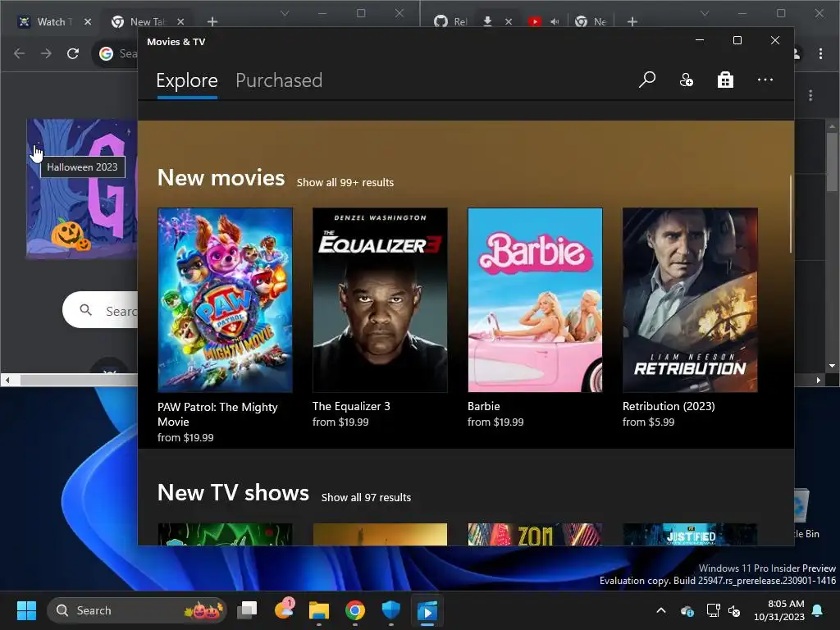
Task: Click the PAW Patrol: The Mighty Movie title
Action: (217, 414)
